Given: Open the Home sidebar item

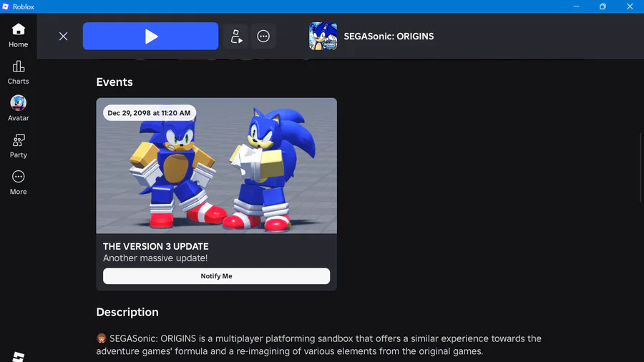Looking at the screenshot, I should click(x=18, y=35).
